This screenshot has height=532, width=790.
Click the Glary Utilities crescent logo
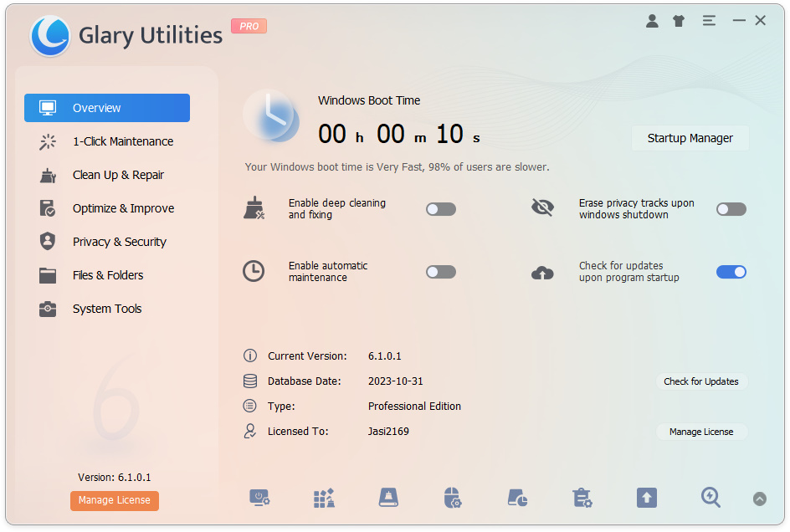(49, 36)
